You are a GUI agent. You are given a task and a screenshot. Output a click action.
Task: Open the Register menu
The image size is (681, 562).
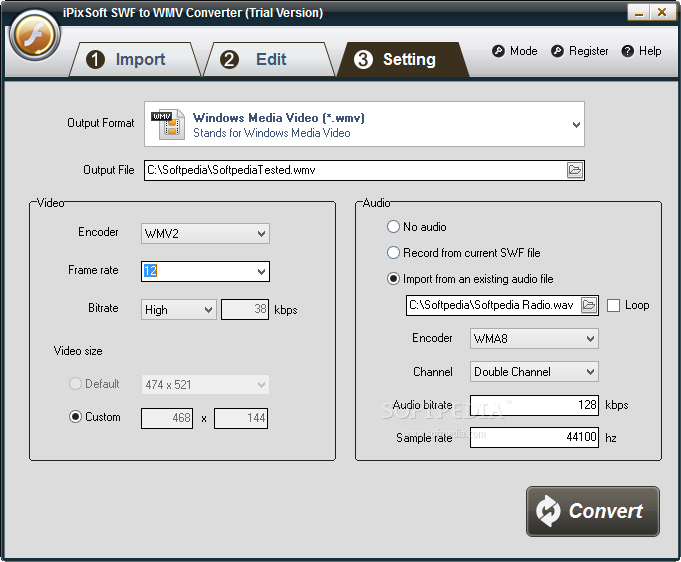pyautogui.click(x=580, y=51)
